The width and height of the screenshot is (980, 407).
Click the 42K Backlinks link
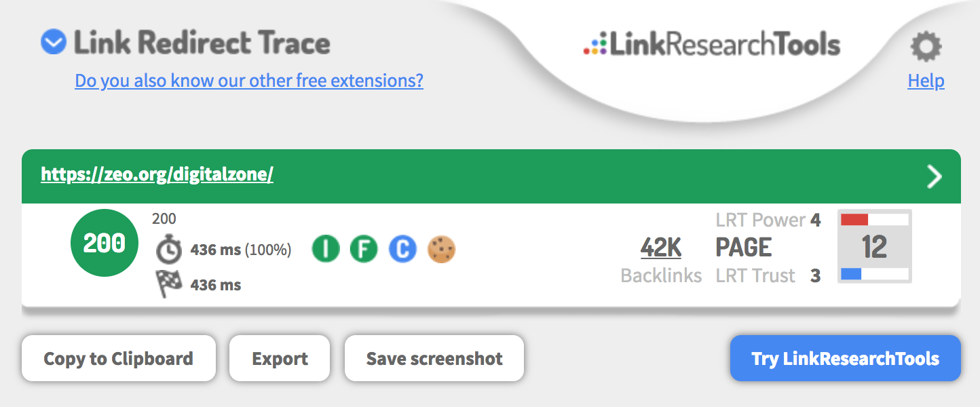pos(661,248)
